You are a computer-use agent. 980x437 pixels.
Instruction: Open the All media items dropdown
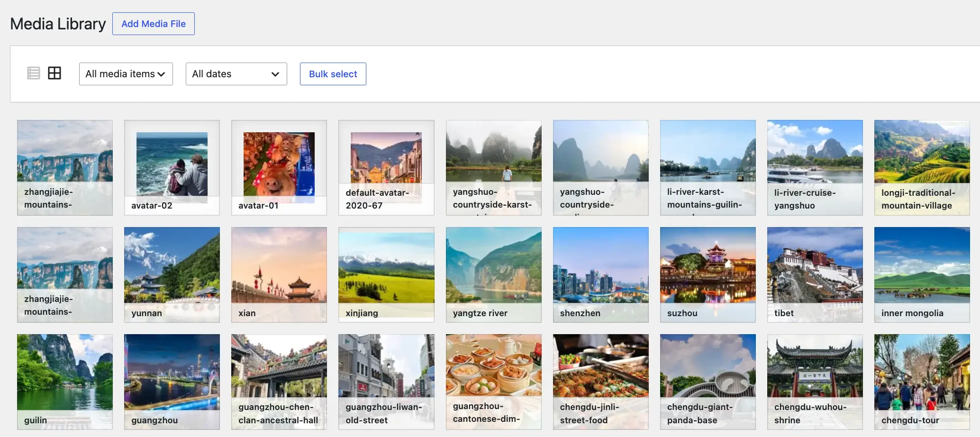tap(126, 74)
